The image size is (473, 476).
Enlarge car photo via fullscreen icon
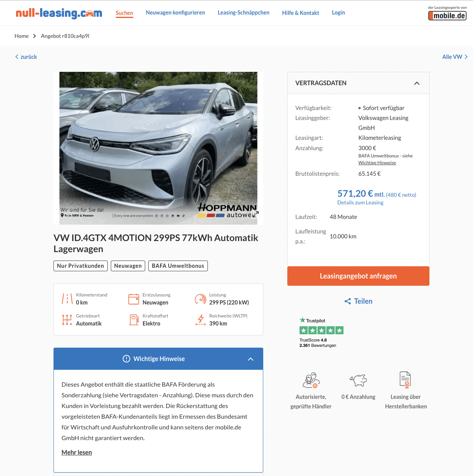tap(255, 214)
